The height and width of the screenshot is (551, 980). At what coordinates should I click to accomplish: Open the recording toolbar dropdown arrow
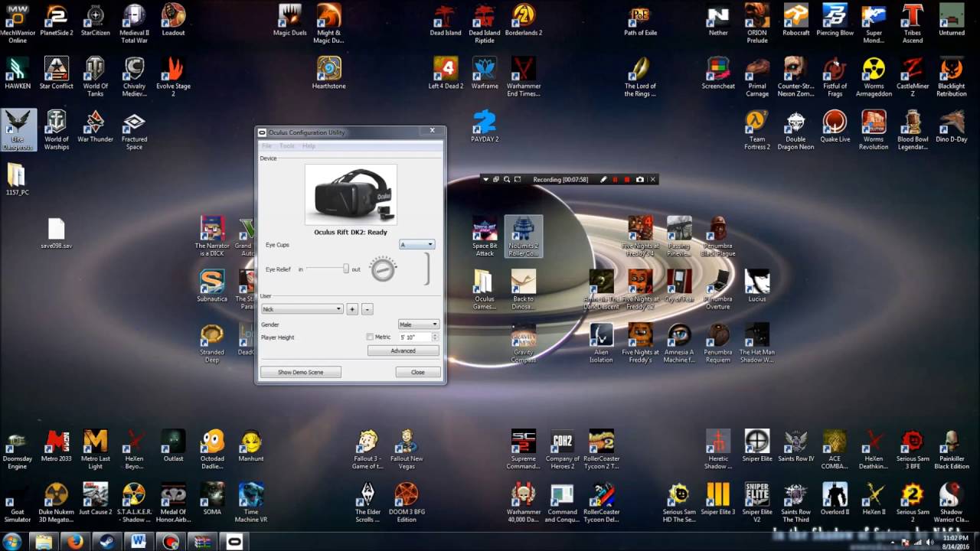[485, 179]
